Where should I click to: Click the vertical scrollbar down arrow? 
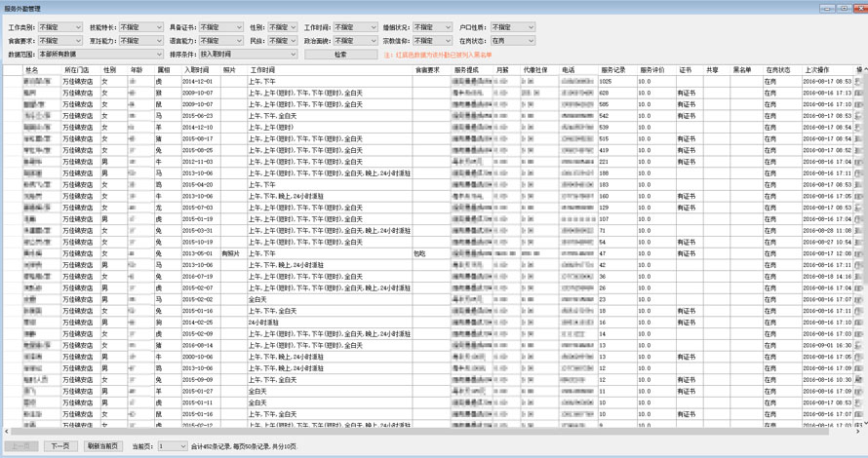pyautogui.click(x=862, y=424)
